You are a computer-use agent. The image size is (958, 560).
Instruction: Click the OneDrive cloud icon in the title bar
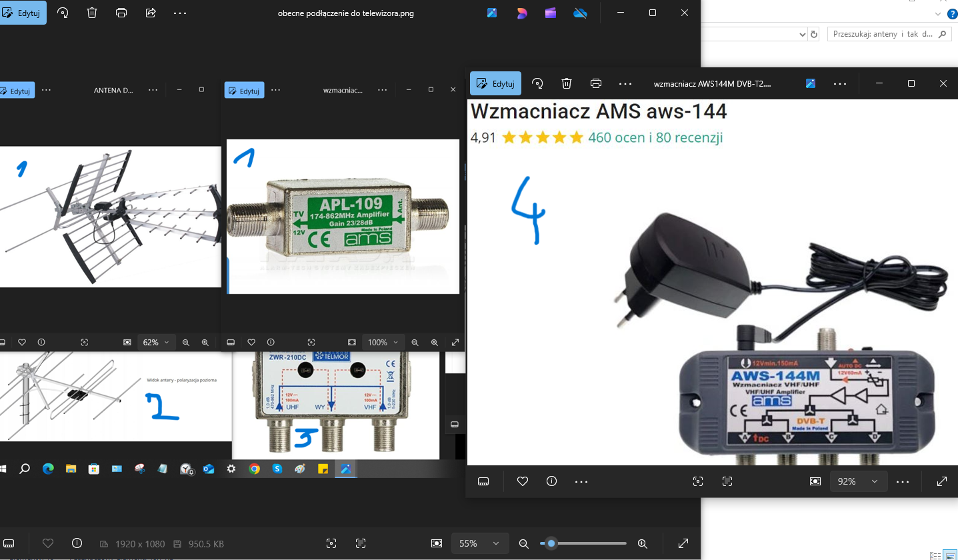pyautogui.click(x=580, y=13)
